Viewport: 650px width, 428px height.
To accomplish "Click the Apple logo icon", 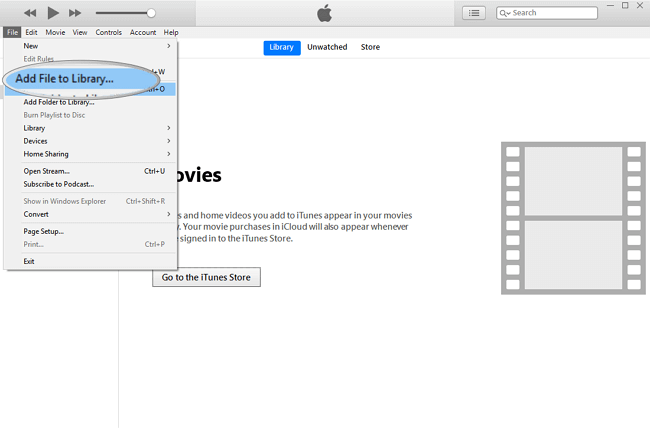I will click(324, 12).
